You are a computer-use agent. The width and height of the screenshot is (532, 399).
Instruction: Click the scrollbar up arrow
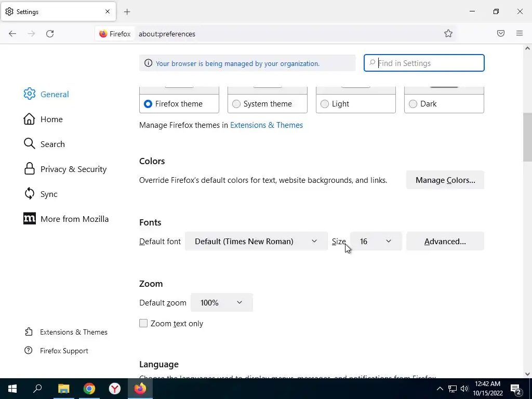(527, 48)
